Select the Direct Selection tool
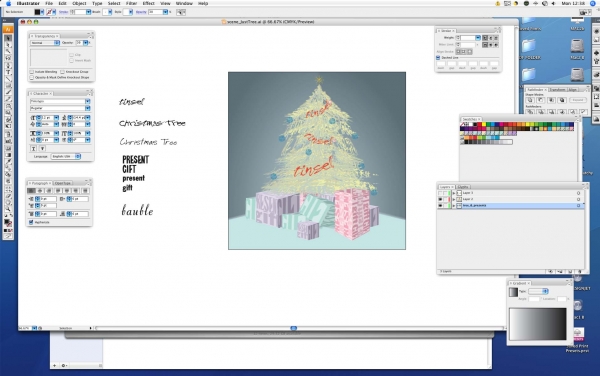Image resolution: width=600 pixels, height=376 pixels. (8, 45)
